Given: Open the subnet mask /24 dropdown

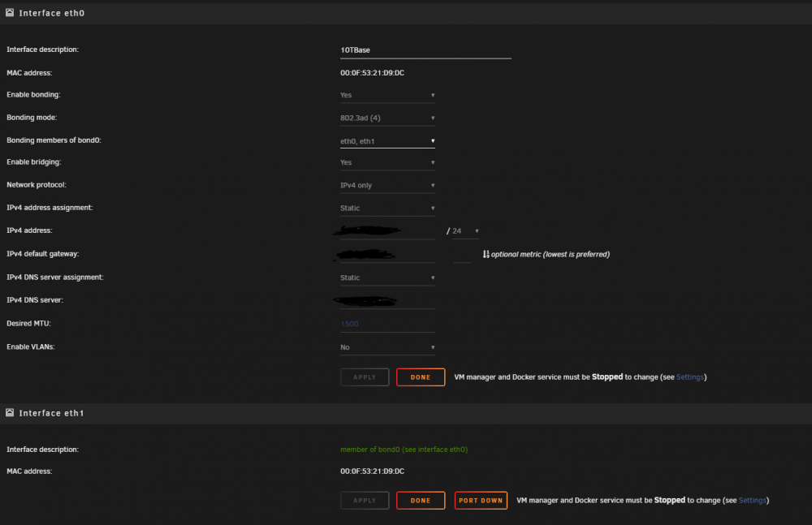Looking at the screenshot, I should pyautogui.click(x=465, y=231).
